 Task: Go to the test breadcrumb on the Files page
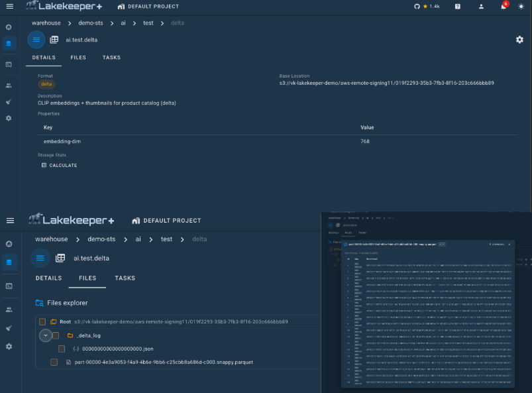click(x=166, y=239)
